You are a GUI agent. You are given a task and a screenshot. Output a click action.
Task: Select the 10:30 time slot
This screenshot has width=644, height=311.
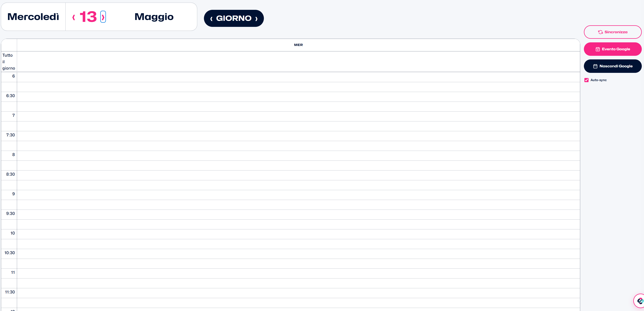click(x=298, y=254)
